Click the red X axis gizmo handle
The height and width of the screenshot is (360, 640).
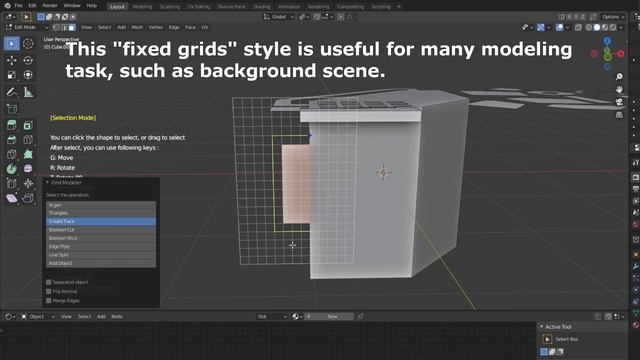(x=621, y=53)
